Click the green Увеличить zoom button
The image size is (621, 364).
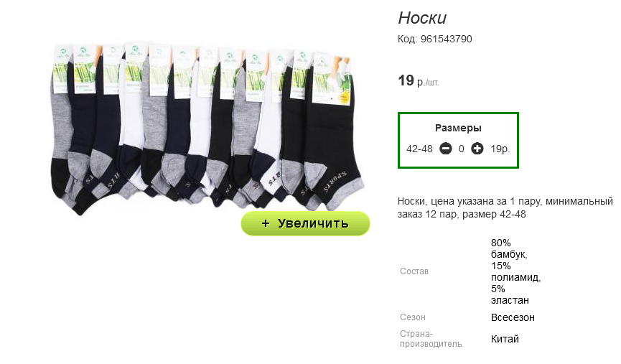tap(305, 223)
